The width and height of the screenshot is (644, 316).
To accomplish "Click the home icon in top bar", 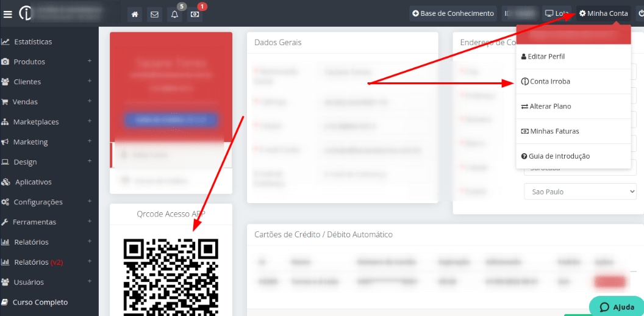I will tap(134, 14).
